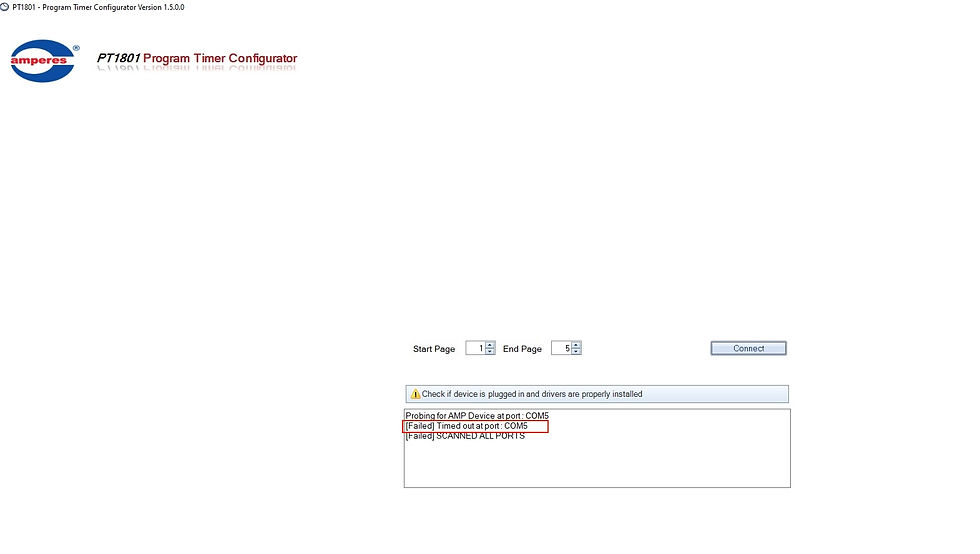Click the 'End Page' label
Viewport: 980px width, 554px height.
[x=522, y=349]
